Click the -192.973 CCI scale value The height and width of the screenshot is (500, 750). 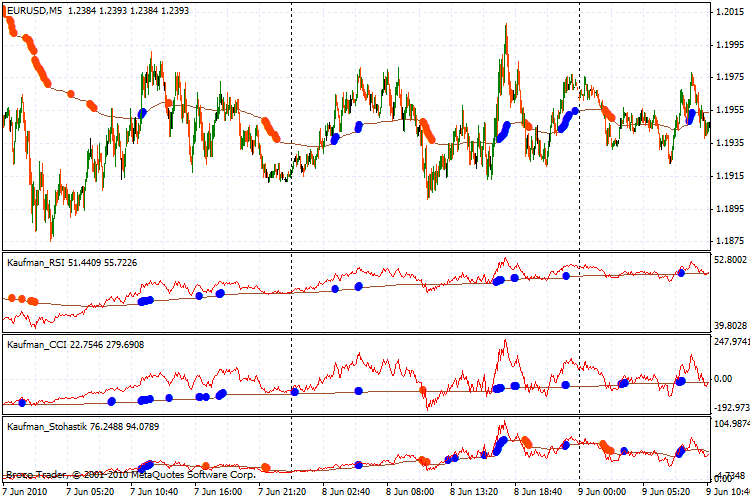[x=729, y=408]
